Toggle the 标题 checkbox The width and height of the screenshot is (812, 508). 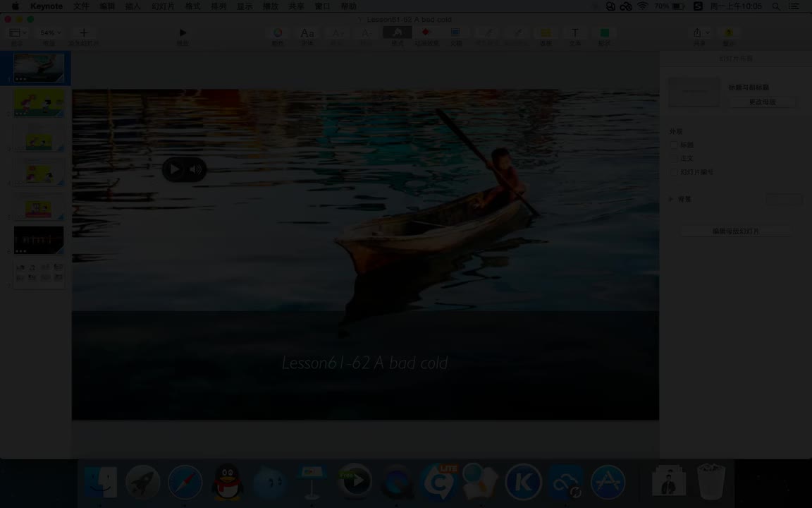coord(674,145)
